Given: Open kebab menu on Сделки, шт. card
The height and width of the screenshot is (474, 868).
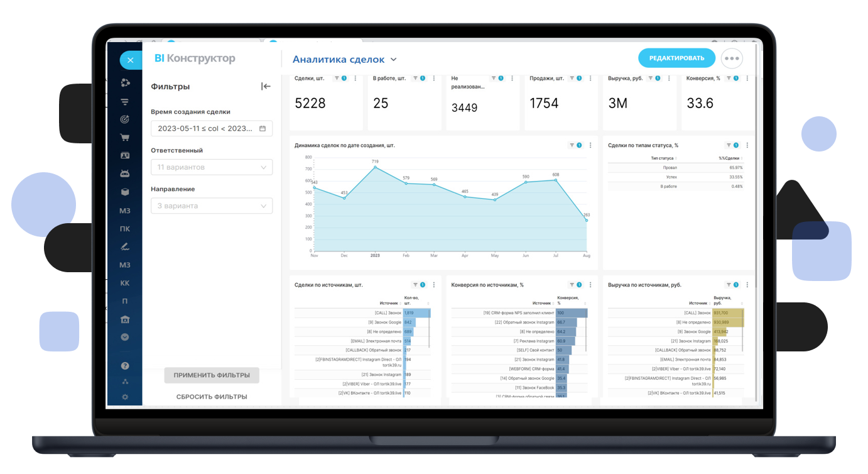Looking at the screenshot, I should click(355, 79).
